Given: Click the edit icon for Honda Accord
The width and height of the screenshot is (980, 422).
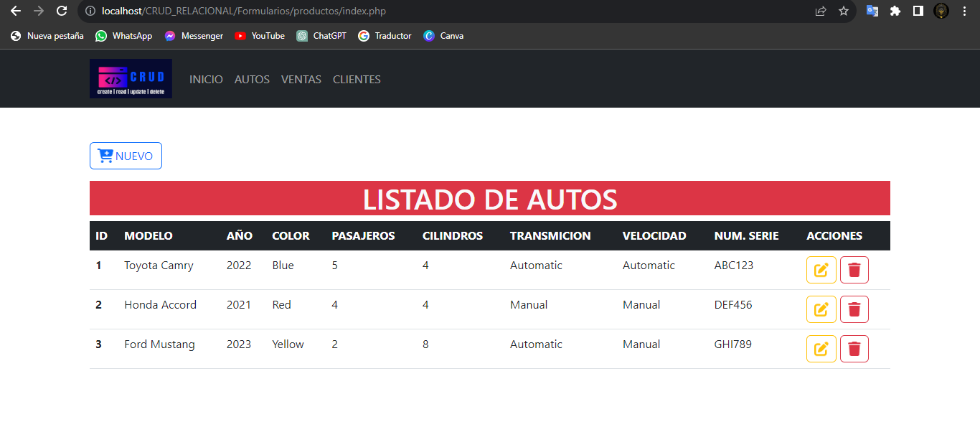Looking at the screenshot, I should click(x=821, y=309).
